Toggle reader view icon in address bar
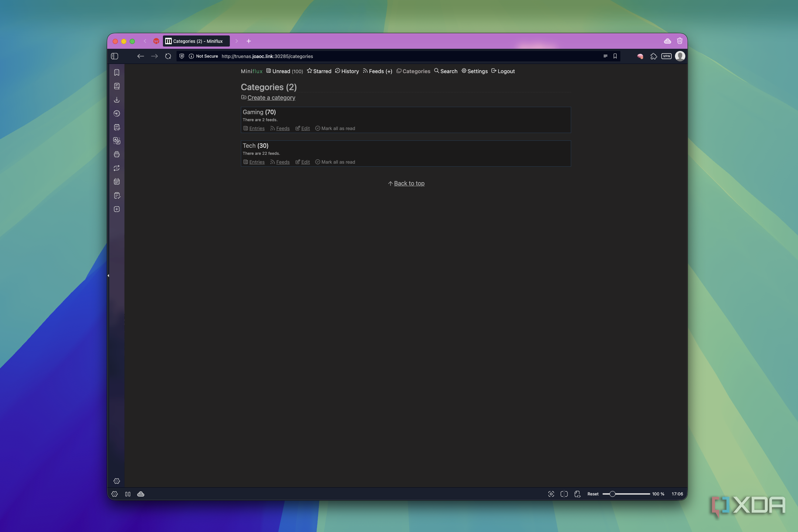 click(x=605, y=56)
